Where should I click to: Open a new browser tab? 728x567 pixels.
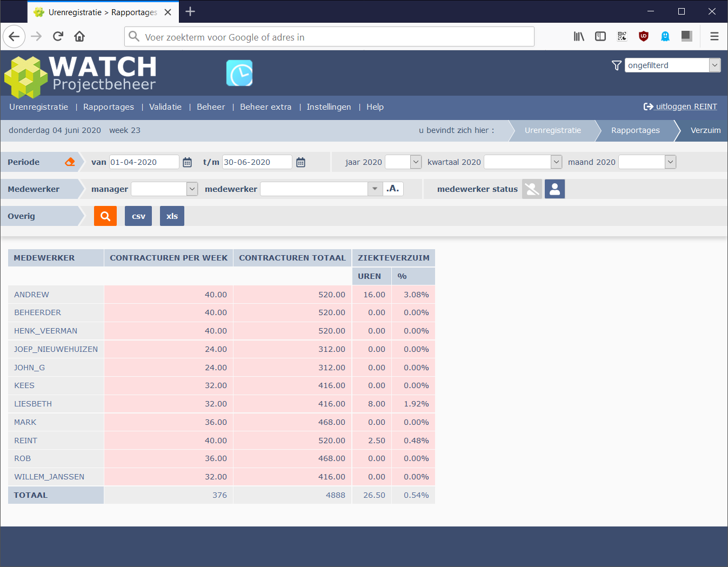[x=190, y=11]
